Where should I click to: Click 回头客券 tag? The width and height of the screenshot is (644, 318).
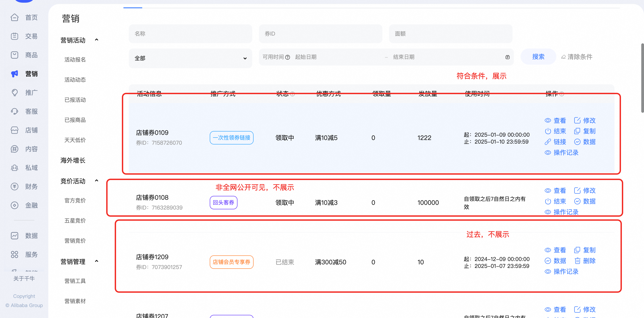224,203
